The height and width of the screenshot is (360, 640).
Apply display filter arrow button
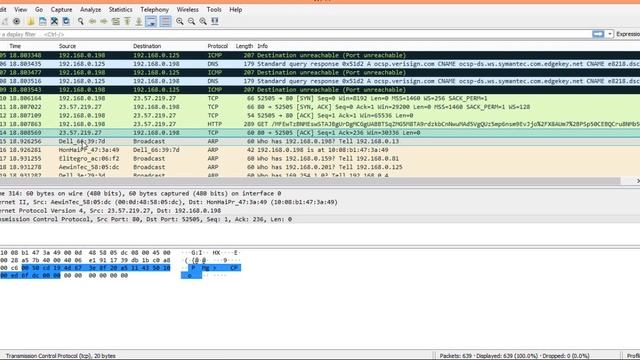pos(598,34)
